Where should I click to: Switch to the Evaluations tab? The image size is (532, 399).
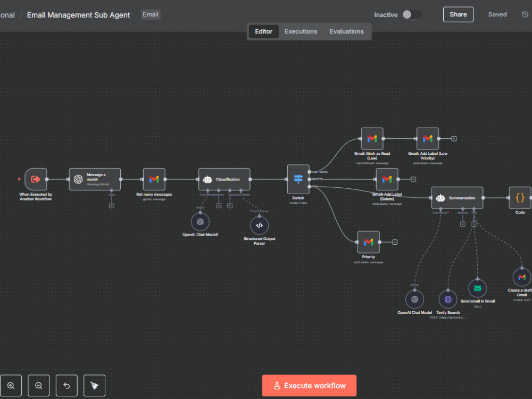(347, 31)
